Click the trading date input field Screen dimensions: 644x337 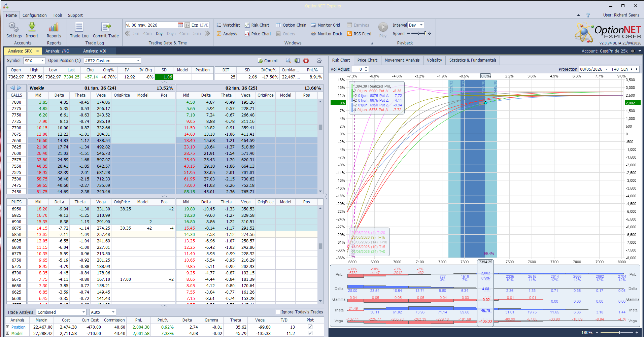(151, 25)
